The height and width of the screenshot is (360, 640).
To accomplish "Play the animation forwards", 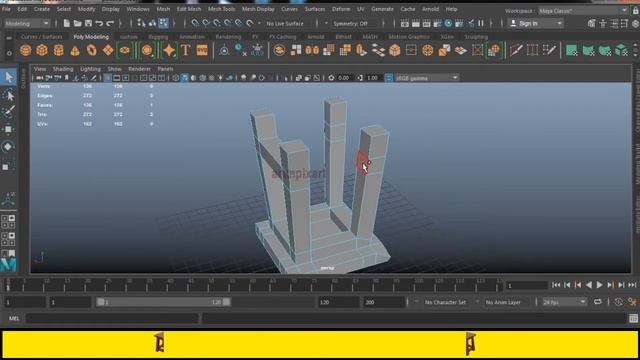I will click(x=600, y=285).
